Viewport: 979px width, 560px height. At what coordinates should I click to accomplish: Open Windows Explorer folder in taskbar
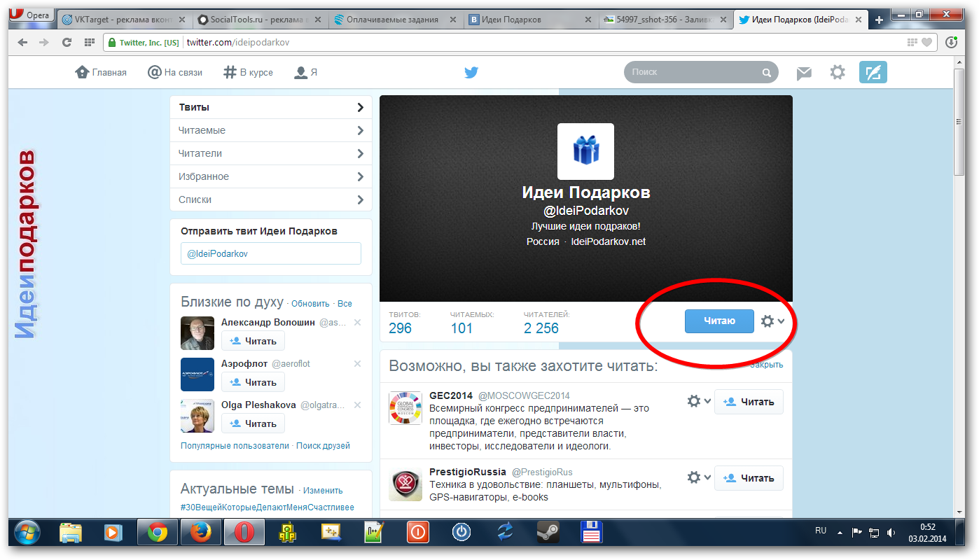(70, 533)
